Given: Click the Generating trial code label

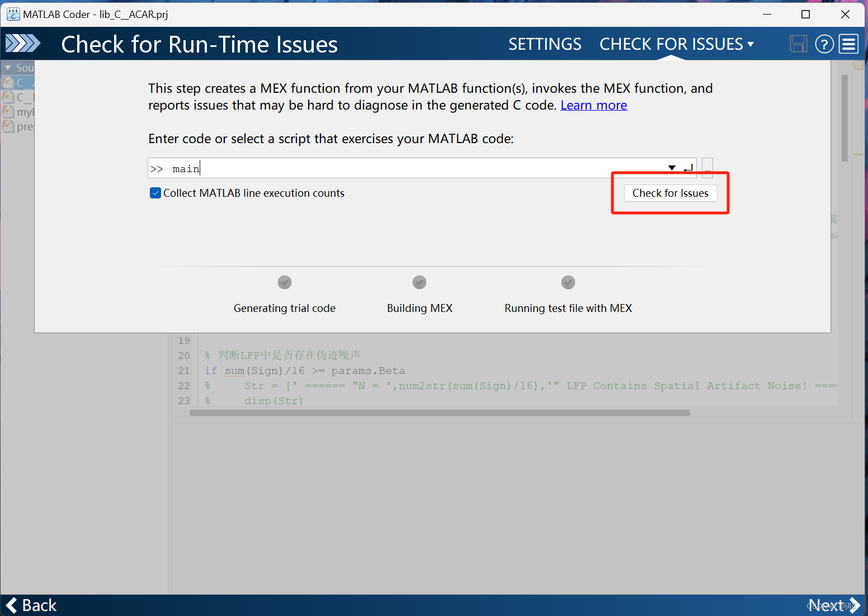Looking at the screenshot, I should click(285, 308).
